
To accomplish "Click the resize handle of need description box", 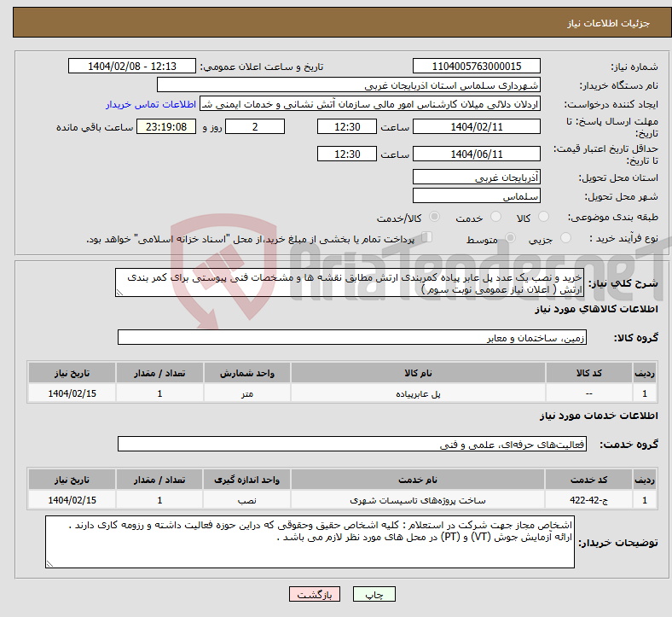I will 119,293.
